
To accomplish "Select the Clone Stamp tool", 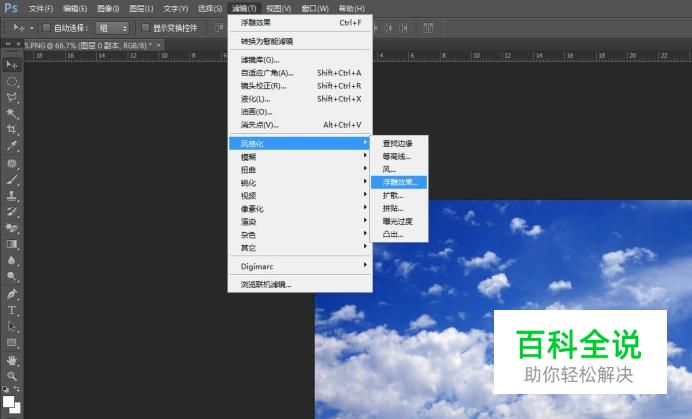I will tap(11, 196).
